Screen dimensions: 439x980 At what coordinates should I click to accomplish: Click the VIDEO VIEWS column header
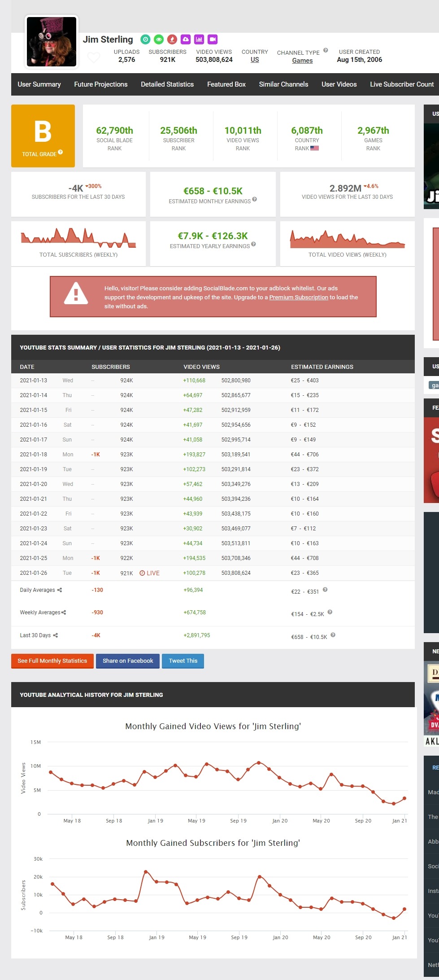click(201, 367)
